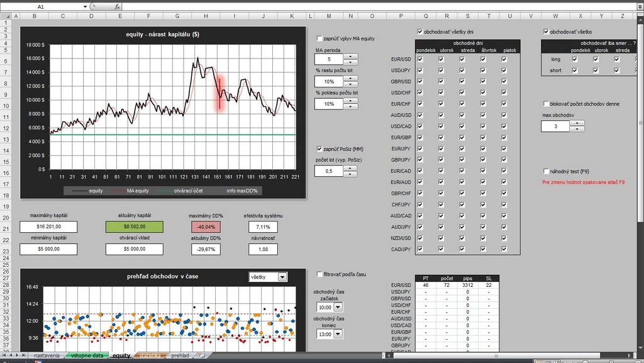The height and width of the screenshot is (363, 644).
Task: Open the statistika sheet tab
Action: (x=150, y=355)
